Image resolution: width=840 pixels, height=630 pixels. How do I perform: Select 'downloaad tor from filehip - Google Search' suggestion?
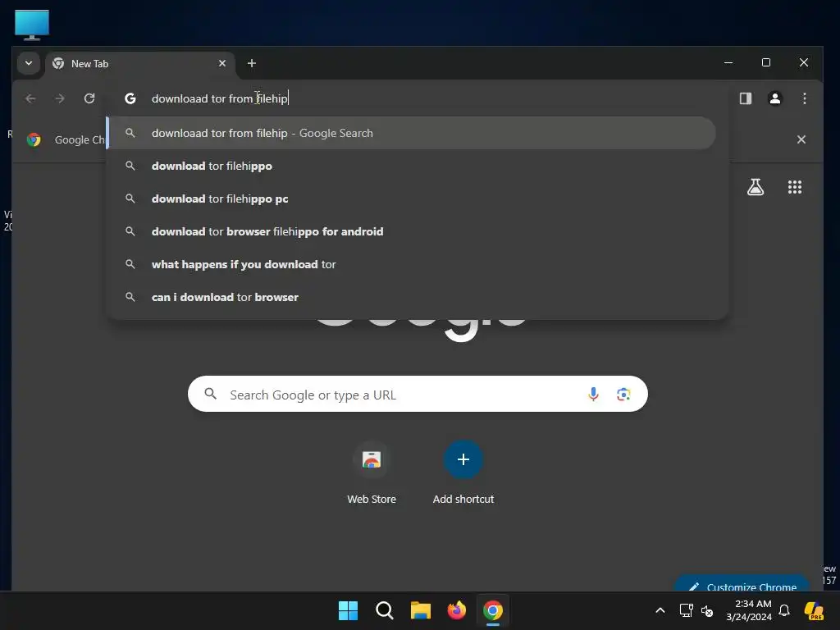point(412,133)
